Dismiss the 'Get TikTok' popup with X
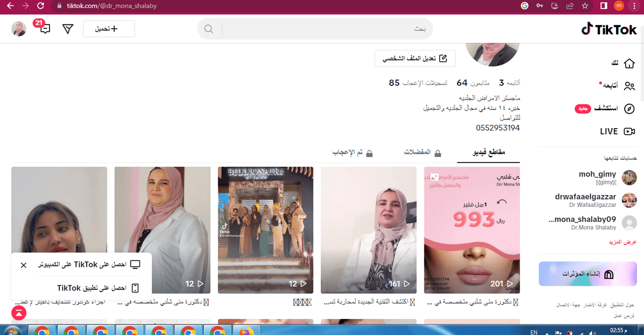 coord(23,265)
